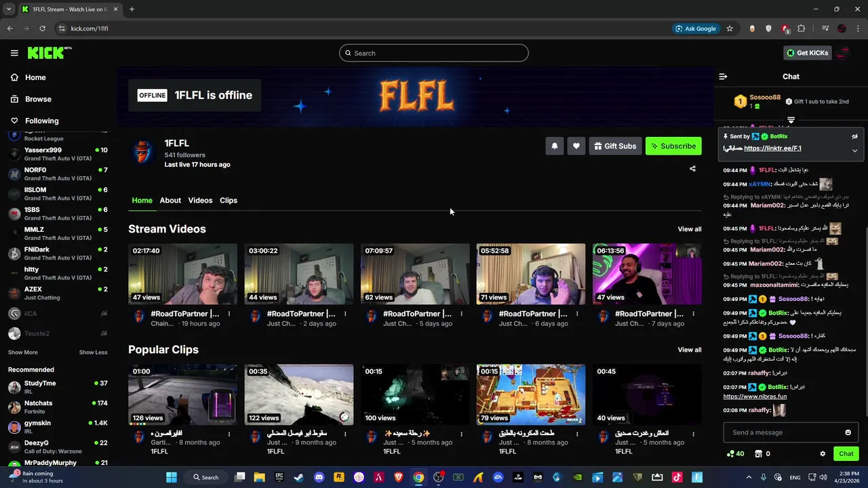Follow 1FLFL with the heart button
This screenshot has height=488, width=868.
[576, 146]
